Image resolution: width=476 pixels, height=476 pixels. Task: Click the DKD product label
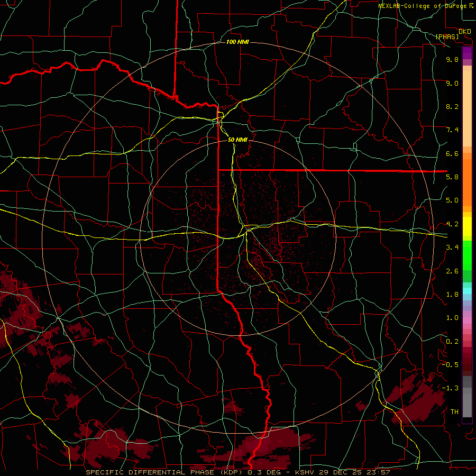pyautogui.click(x=465, y=32)
